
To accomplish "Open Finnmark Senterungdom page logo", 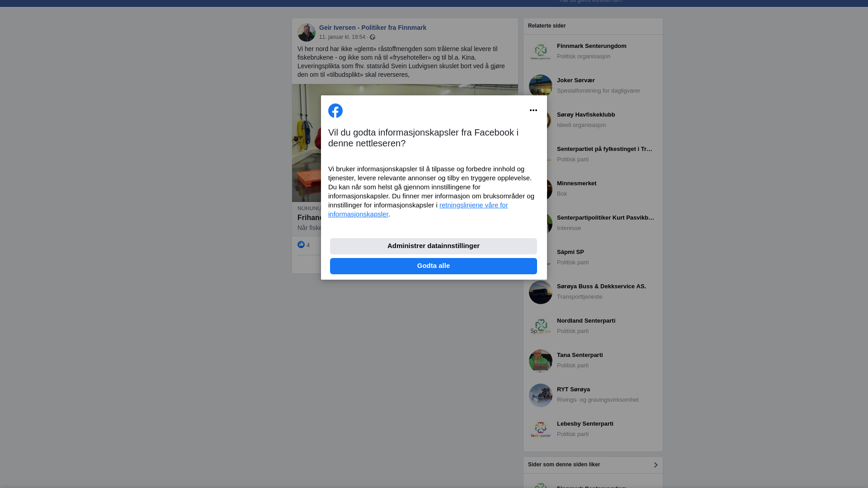I will click(x=541, y=52).
